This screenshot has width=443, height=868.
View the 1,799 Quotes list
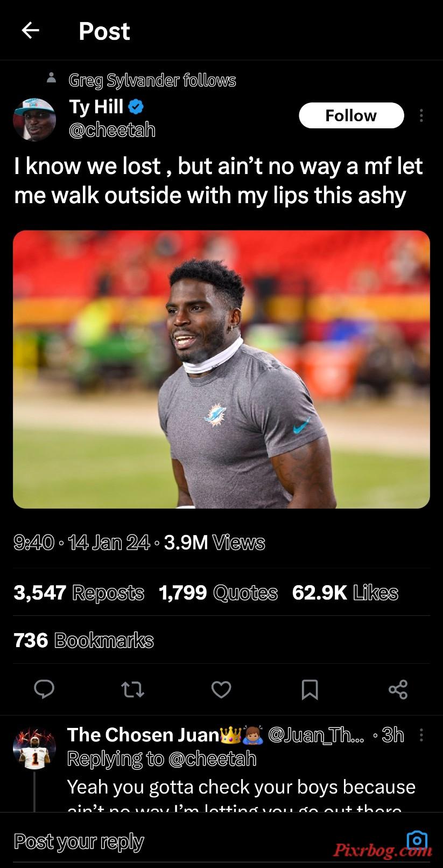tap(218, 593)
